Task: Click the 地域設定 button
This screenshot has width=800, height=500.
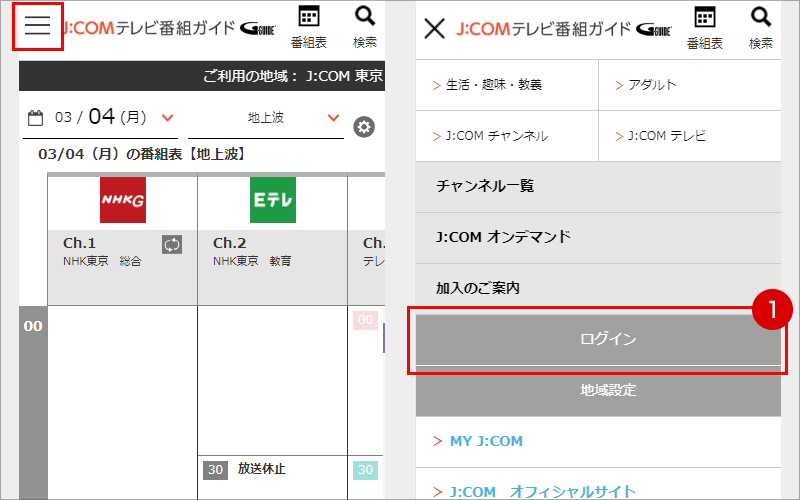Action: [598, 391]
